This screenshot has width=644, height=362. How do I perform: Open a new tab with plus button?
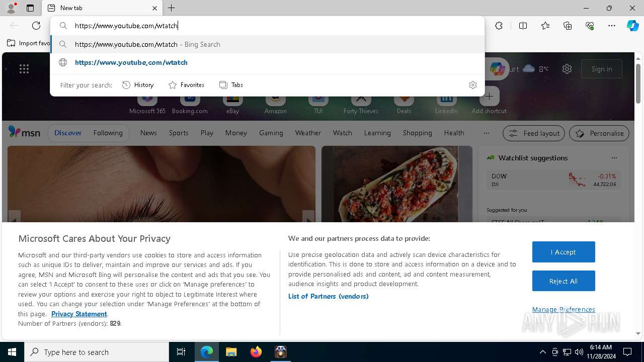(x=172, y=8)
